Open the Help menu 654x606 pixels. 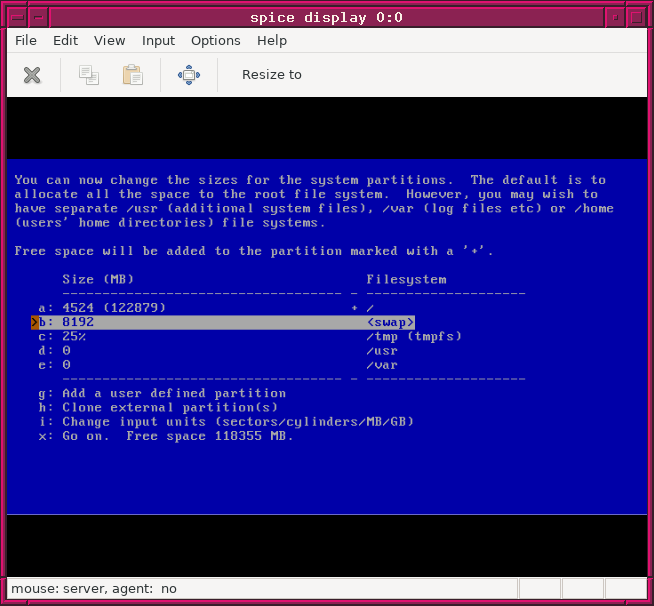click(x=271, y=41)
